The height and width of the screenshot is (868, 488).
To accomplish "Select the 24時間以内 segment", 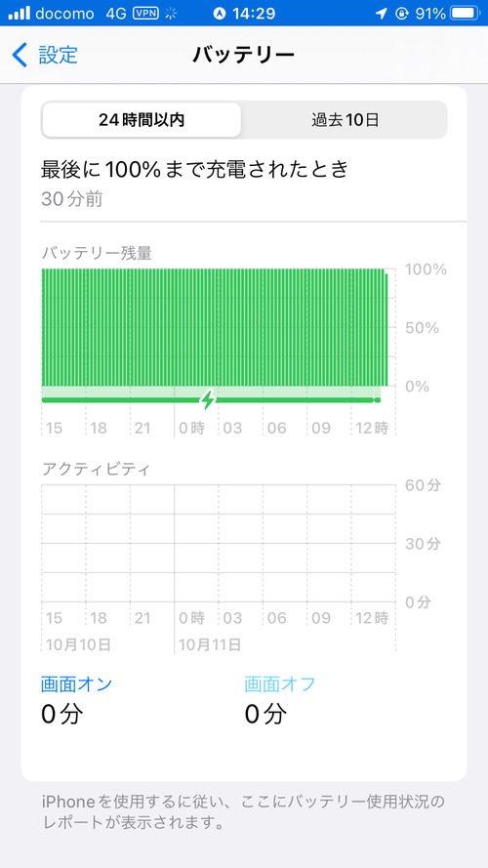I will [142, 120].
